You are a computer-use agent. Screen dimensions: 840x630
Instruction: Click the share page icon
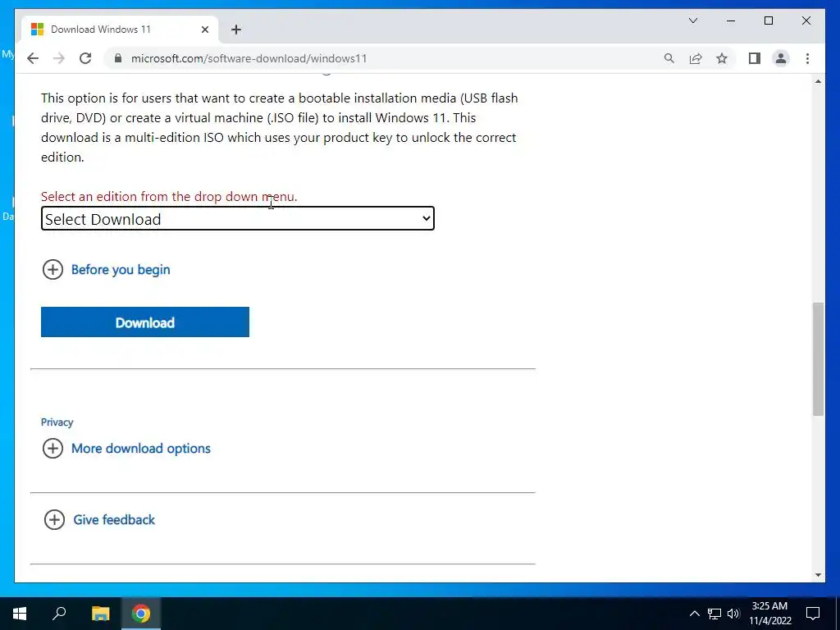(696, 58)
